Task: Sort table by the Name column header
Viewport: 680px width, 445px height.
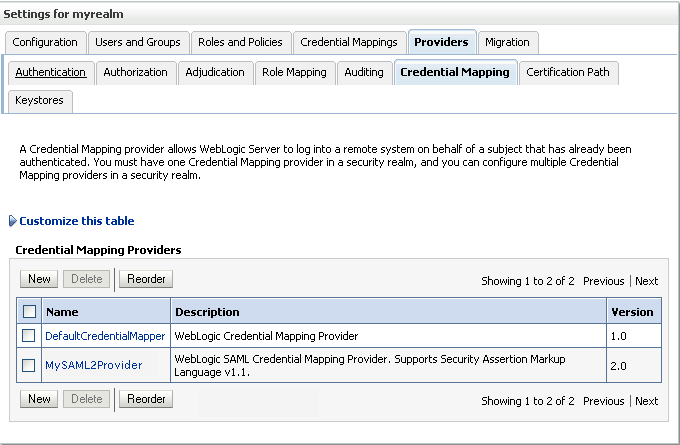Action: point(62,312)
